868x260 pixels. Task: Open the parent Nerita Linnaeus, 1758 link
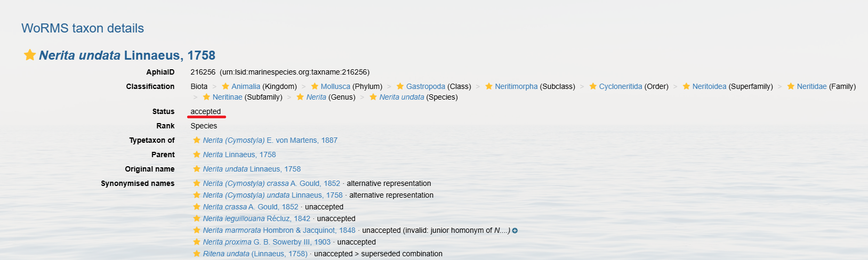(x=239, y=155)
